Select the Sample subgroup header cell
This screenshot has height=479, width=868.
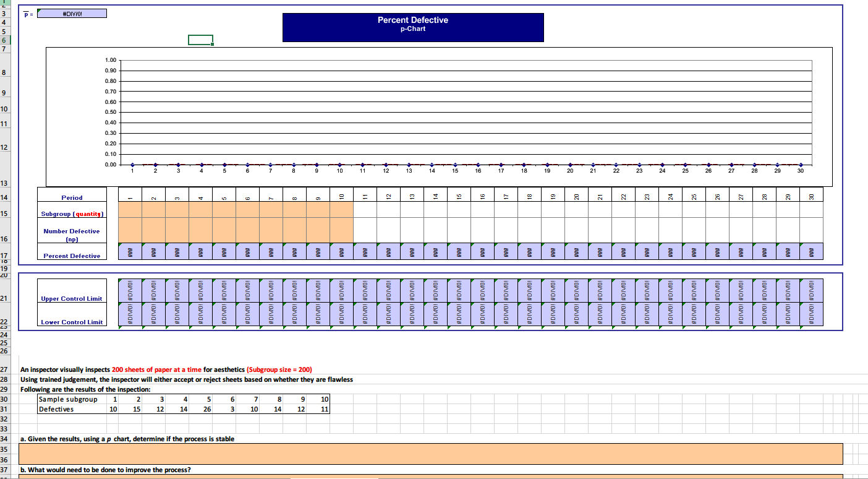point(68,399)
